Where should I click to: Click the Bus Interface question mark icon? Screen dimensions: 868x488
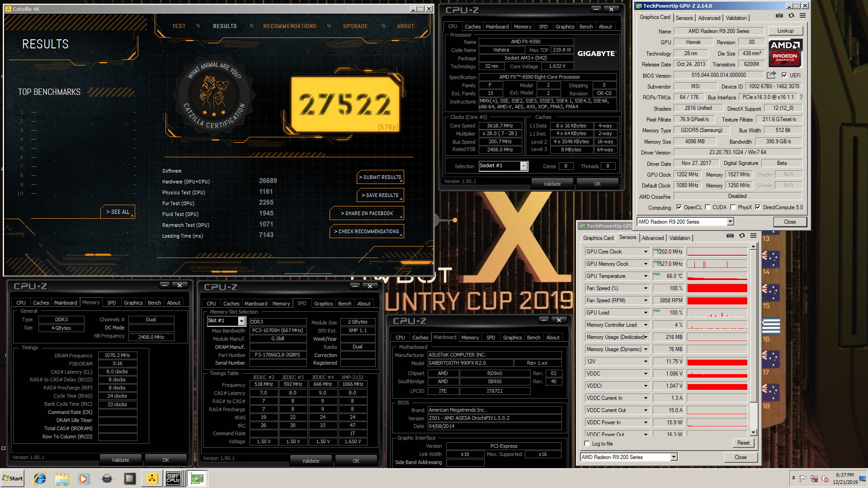click(801, 97)
